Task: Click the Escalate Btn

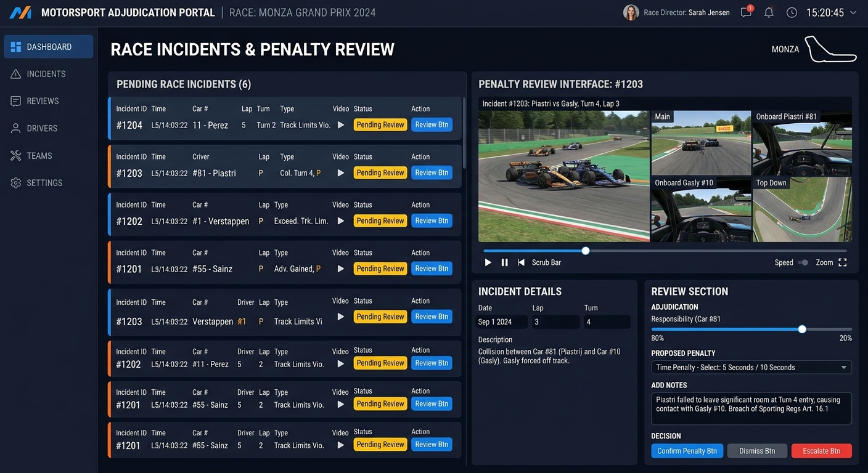Action: (x=822, y=451)
